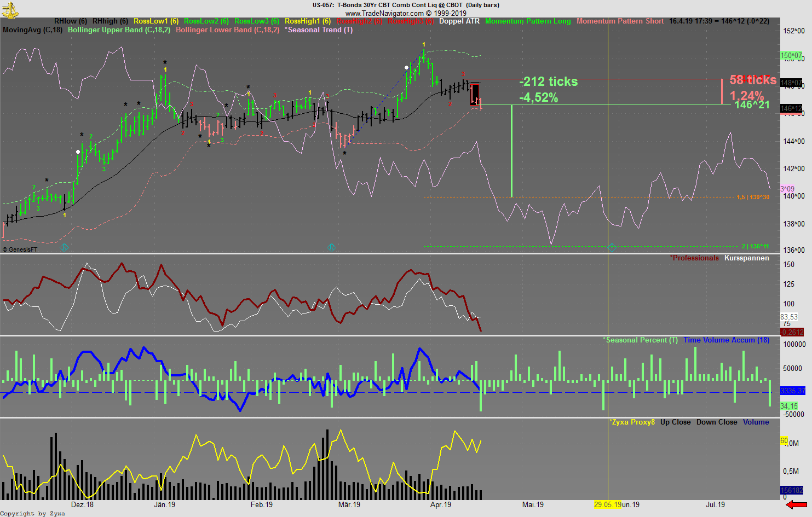Viewport: 812px width, 517px height.
Task: Click the yellow scales logo in top-left corner
Action: tap(10, 9)
